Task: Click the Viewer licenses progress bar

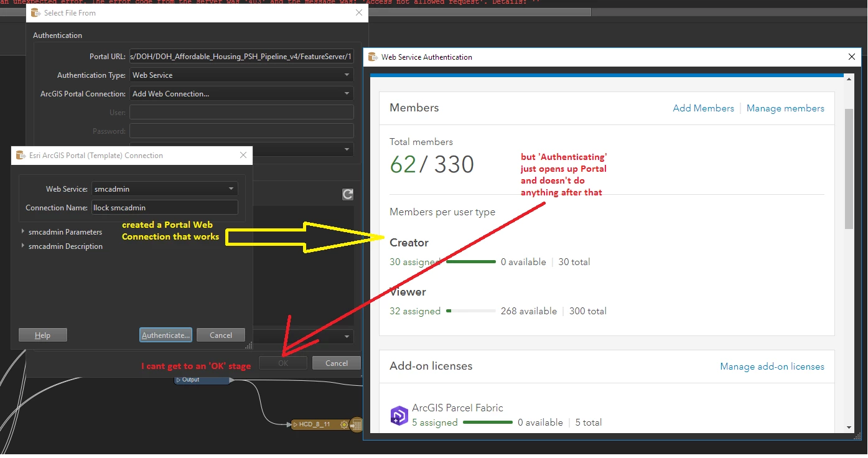Action: 471,311
